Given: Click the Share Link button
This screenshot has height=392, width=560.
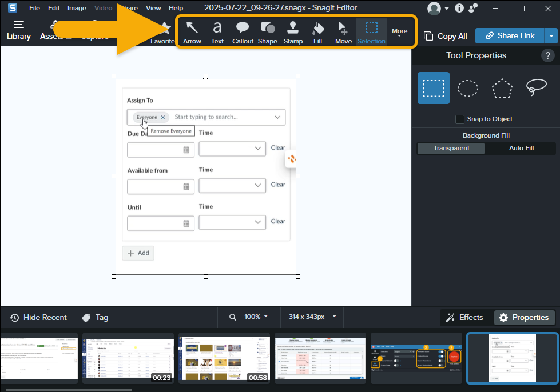Looking at the screenshot, I should coord(510,35).
